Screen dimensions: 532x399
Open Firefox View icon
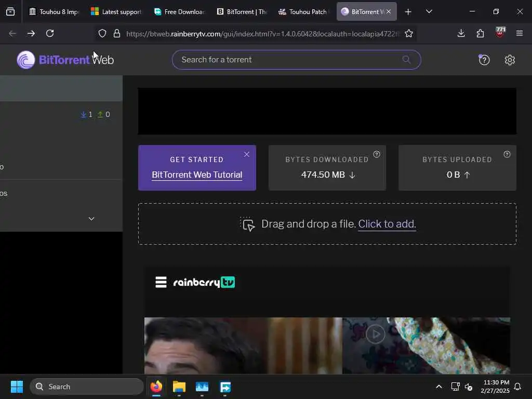[x=10, y=12]
